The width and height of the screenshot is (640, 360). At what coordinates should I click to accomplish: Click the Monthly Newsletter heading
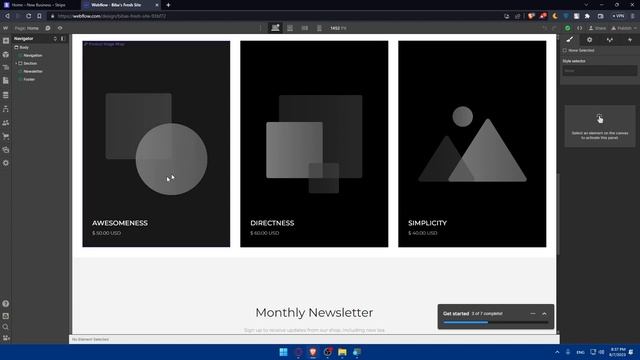(314, 313)
